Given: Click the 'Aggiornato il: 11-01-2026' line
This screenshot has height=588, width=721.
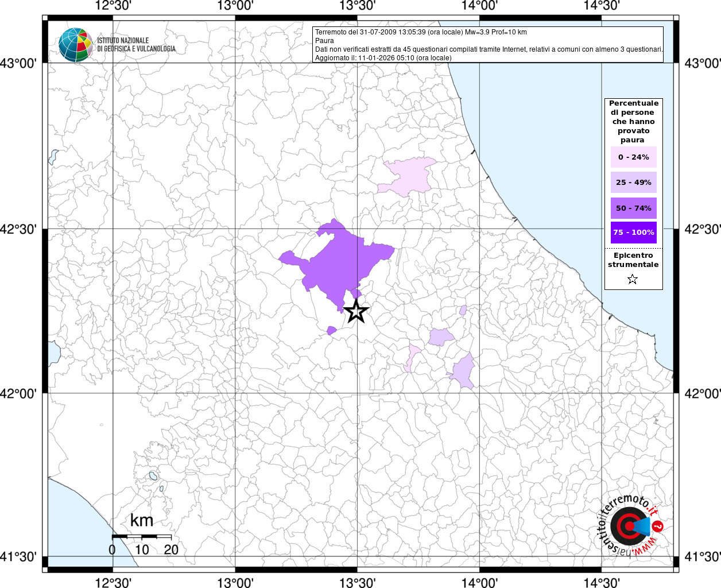Looking at the screenshot, I should (x=383, y=58).
